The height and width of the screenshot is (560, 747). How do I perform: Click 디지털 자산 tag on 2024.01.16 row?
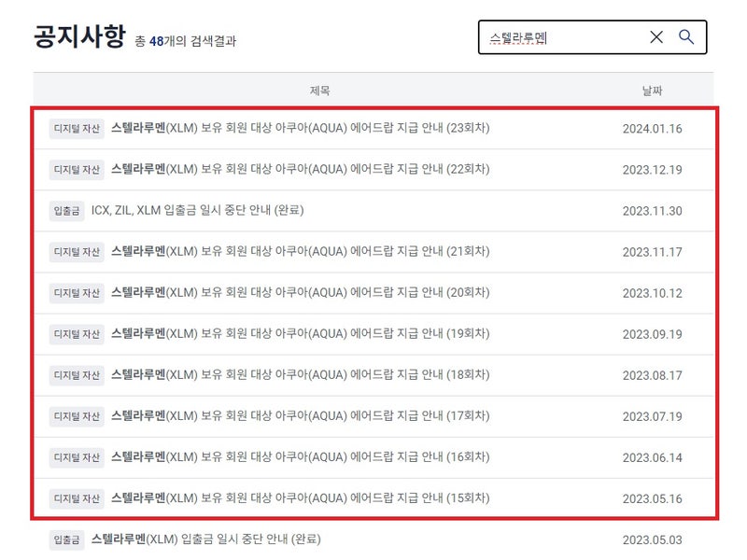point(77,129)
